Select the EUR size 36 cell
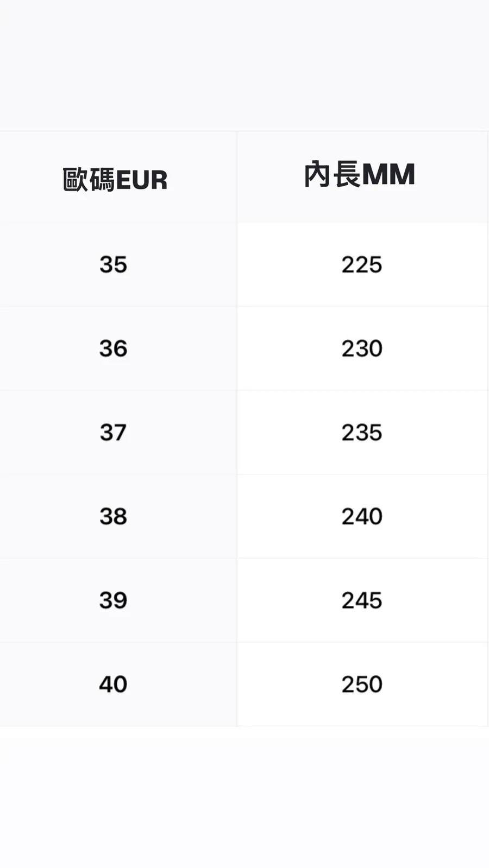489x868 pixels. tap(113, 349)
